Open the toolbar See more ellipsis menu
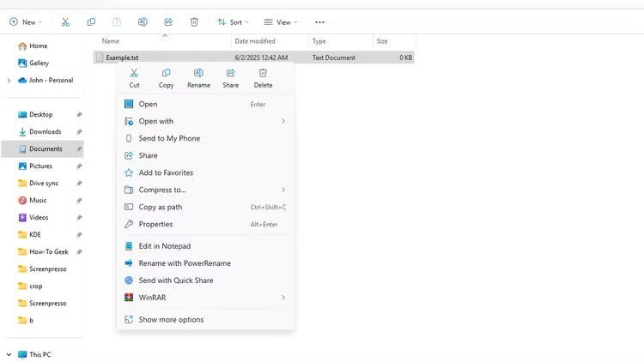 [320, 21]
